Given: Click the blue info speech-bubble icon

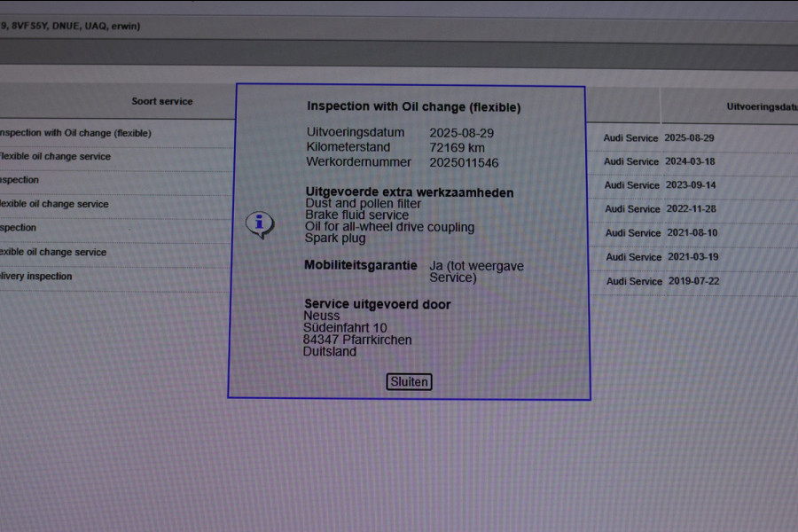Looking at the screenshot, I should pyautogui.click(x=260, y=224).
